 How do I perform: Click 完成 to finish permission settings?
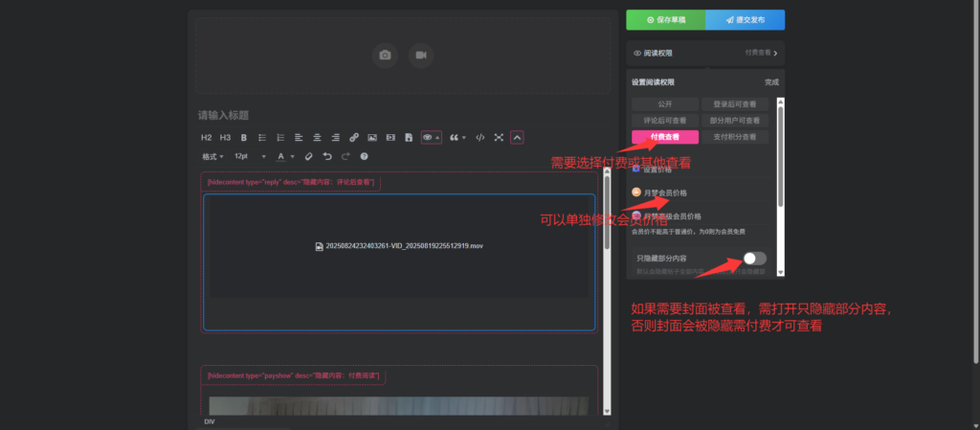point(772,81)
